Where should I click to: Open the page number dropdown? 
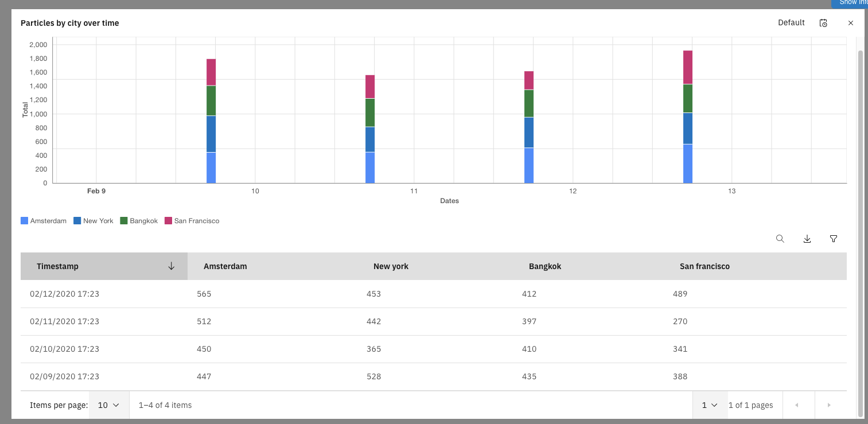coord(710,405)
